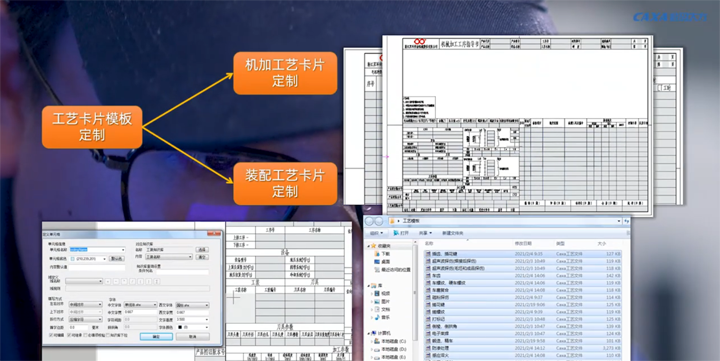This screenshot has height=361, width=720.
Task: Click 新建文件夹 in Explorer toolbar
Action: pos(452,233)
